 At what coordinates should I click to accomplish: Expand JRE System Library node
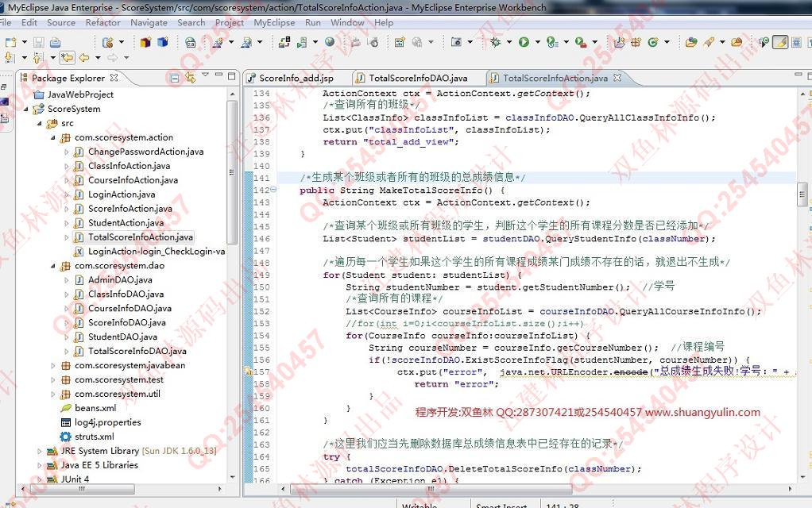click(x=40, y=451)
